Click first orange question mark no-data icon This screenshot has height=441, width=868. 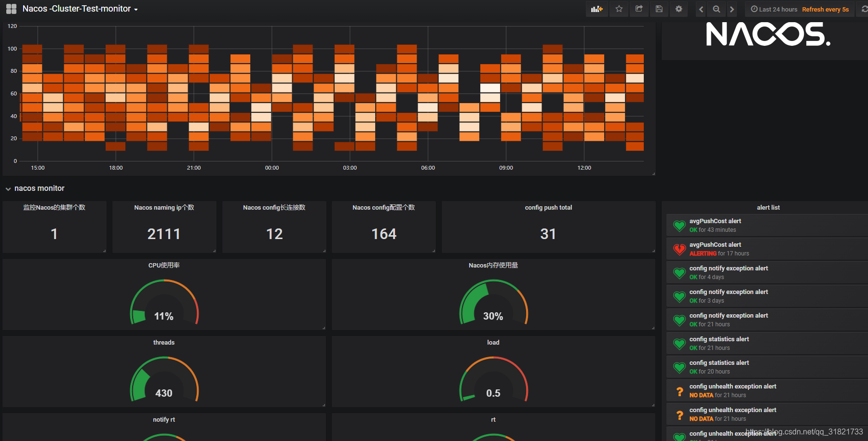point(679,391)
